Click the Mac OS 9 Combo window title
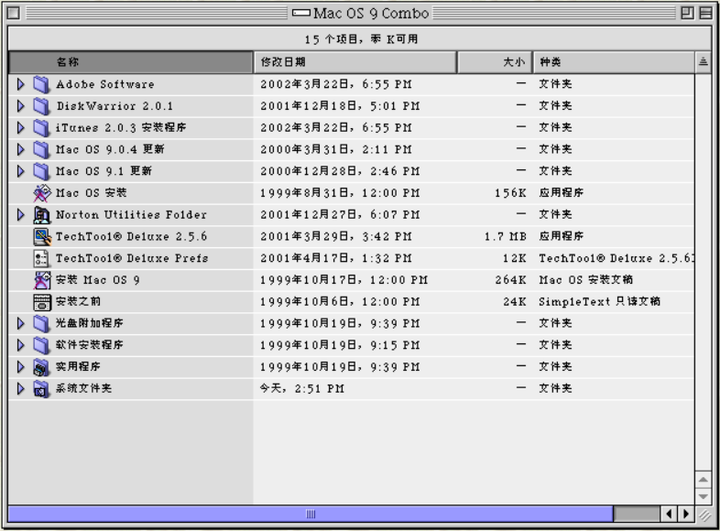The width and height of the screenshot is (720, 531). [371, 13]
